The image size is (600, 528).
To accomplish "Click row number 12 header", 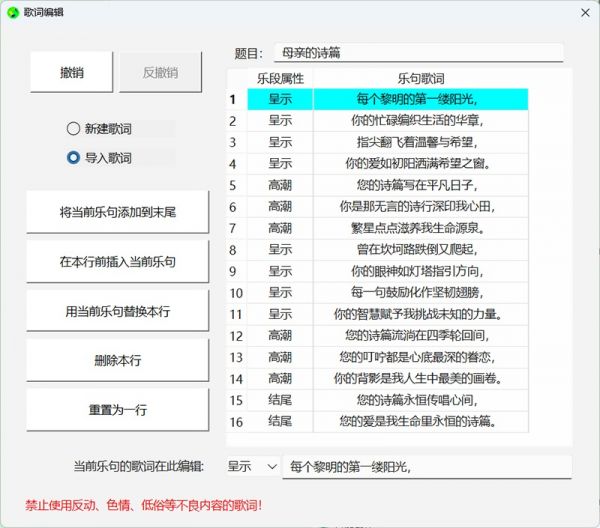I will point(237,336).
